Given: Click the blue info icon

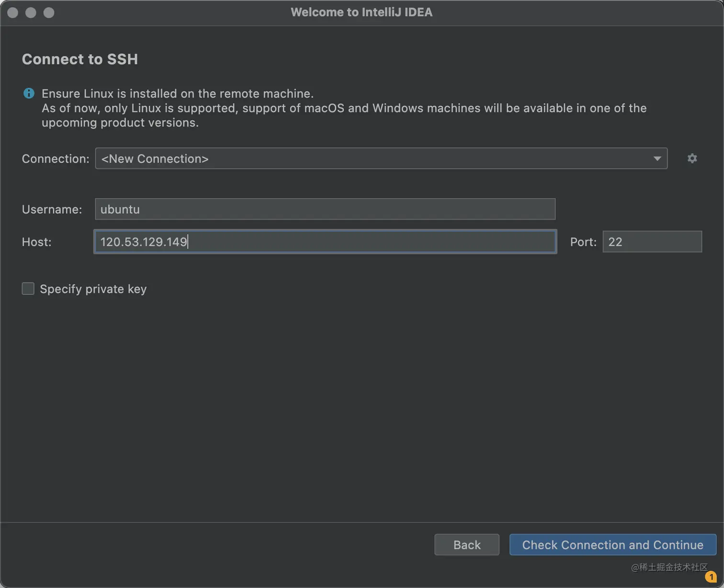Looking at the screenshot, I should click(x=29, y=93).
